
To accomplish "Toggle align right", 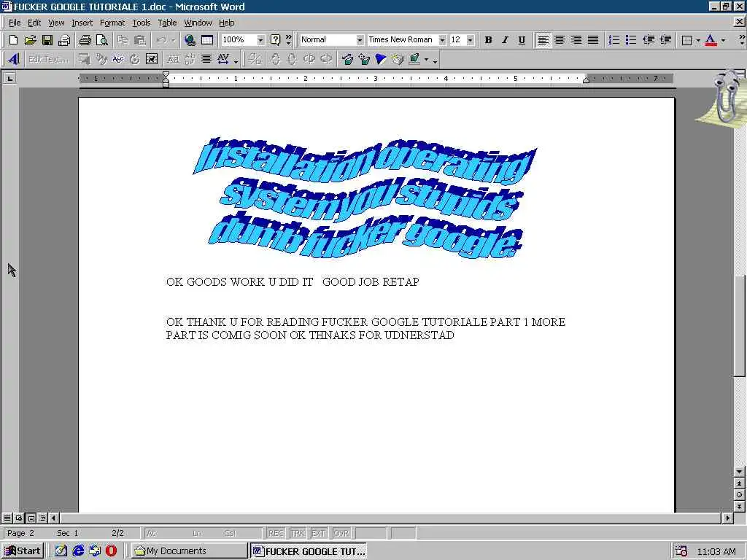I will click(x=576, y=40).
